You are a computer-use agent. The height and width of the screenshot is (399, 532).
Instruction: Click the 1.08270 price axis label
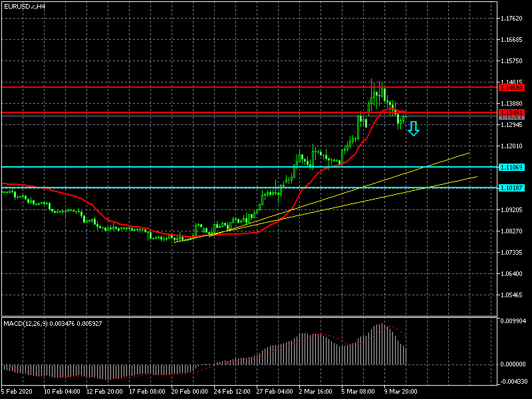(x=511, y=231)
